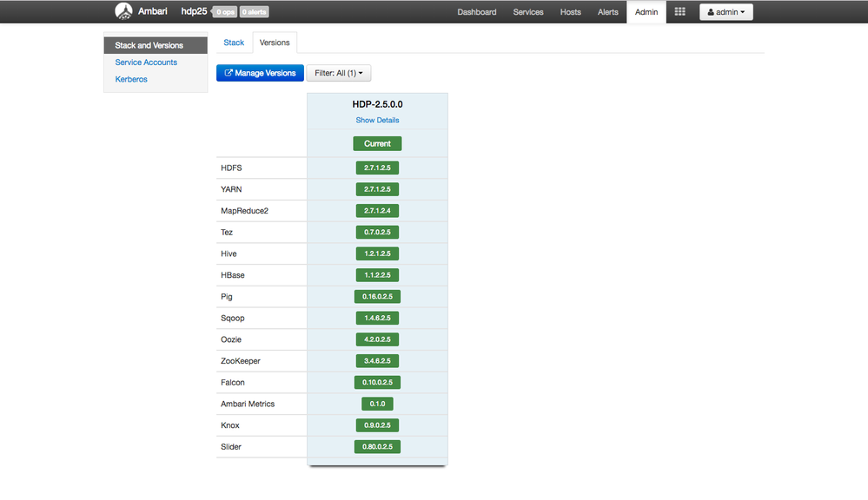Click the Slider service row label
868x500 pixels.
(231, 447)
